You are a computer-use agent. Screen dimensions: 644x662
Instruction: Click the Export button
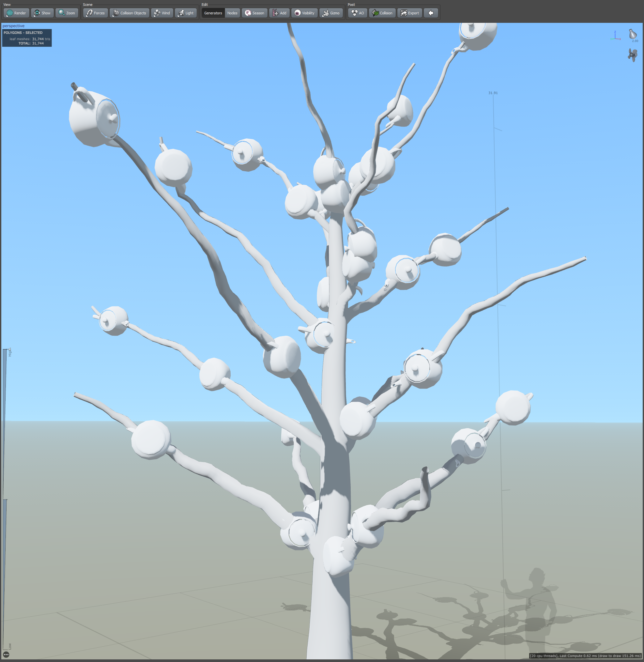pyautogui.click(x=410, y=13)
